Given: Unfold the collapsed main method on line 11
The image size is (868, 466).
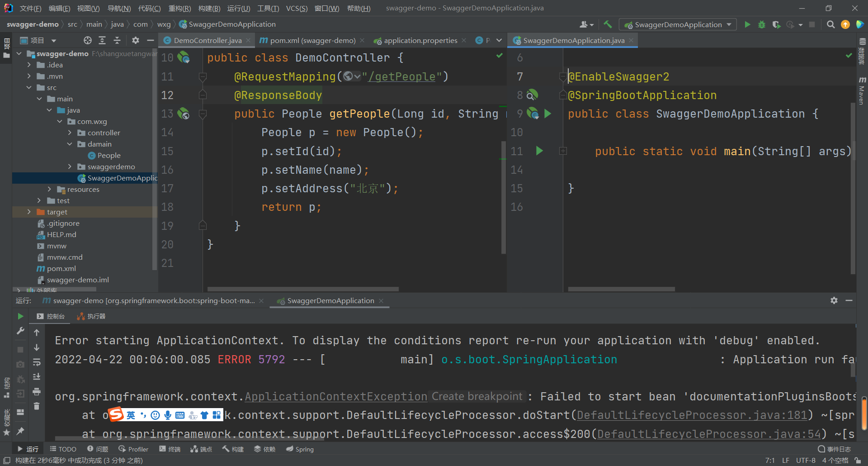Looking at the screenshot, I should coord(563,151).
